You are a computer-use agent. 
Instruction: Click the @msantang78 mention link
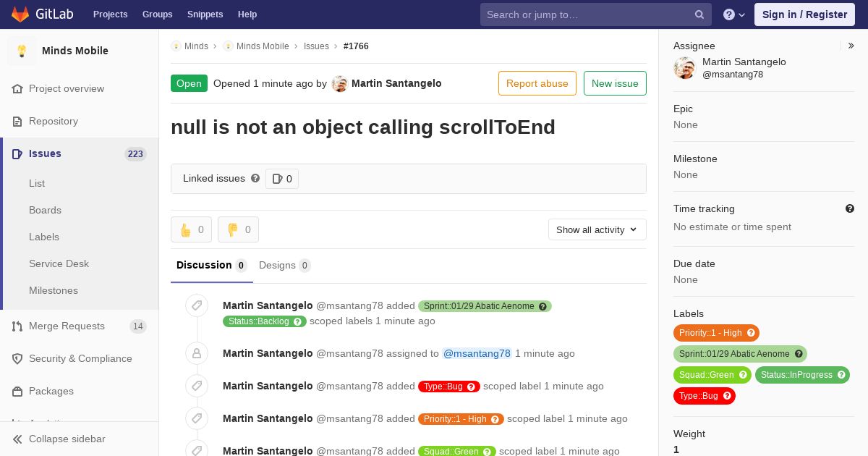(477, 353)
